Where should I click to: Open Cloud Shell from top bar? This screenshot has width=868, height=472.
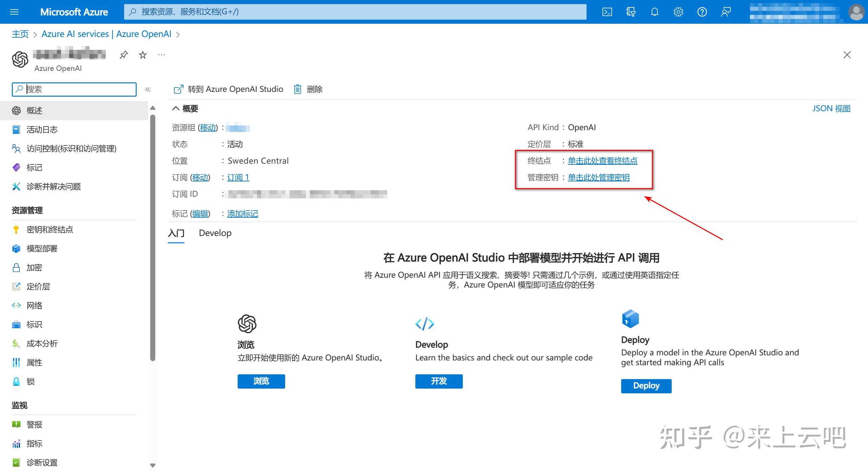click(x=607, y=12)
